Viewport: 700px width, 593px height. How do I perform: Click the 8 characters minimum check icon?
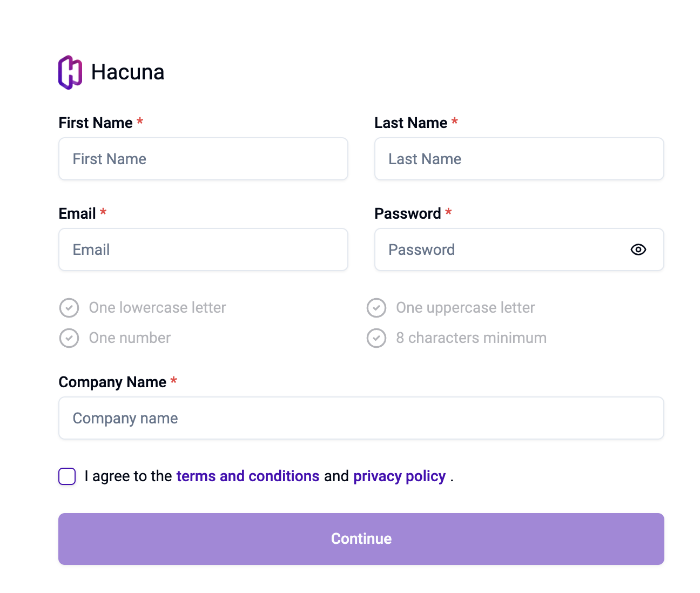(376, 338)
